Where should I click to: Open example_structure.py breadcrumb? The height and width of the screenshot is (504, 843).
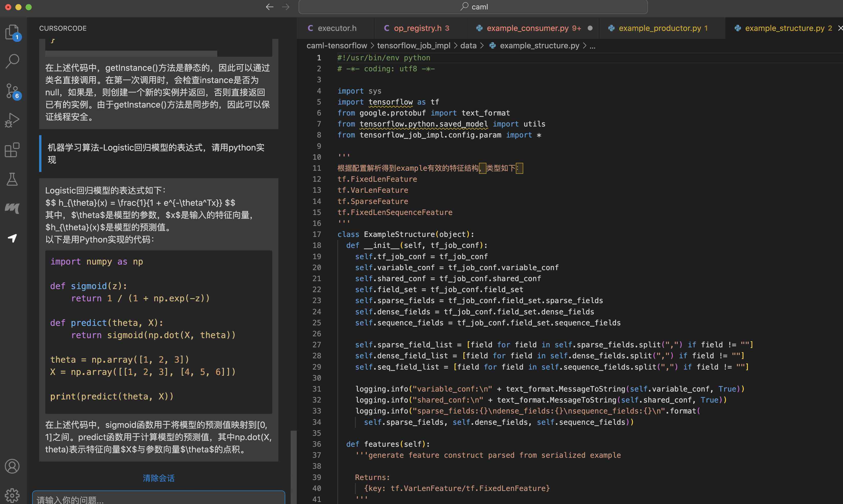pyautogui.click(x=539, y=45)
